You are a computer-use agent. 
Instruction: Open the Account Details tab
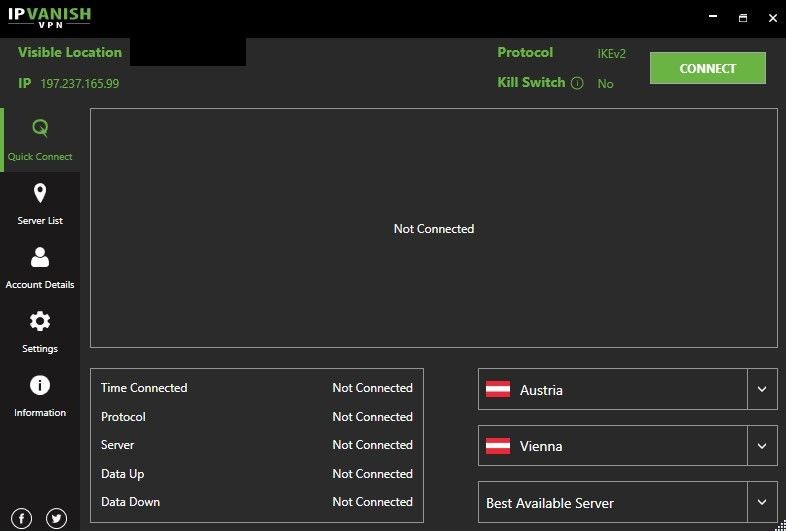click(40, 268)
